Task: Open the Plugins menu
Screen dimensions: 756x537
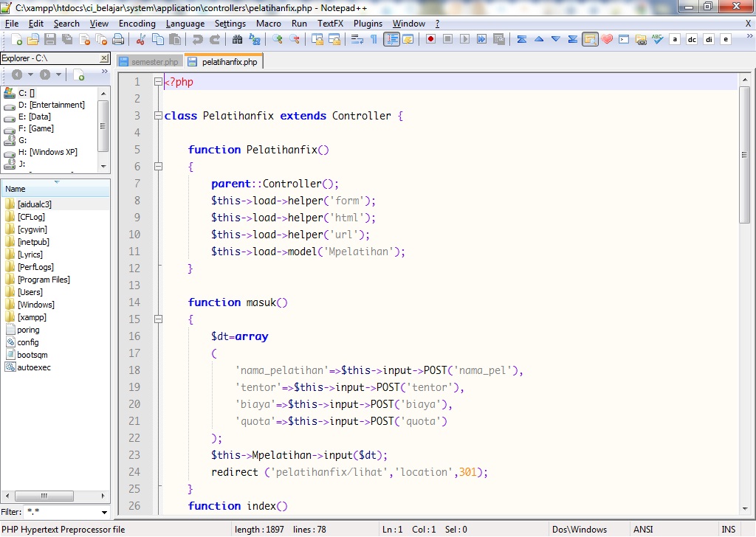Action: coord(369,23)
